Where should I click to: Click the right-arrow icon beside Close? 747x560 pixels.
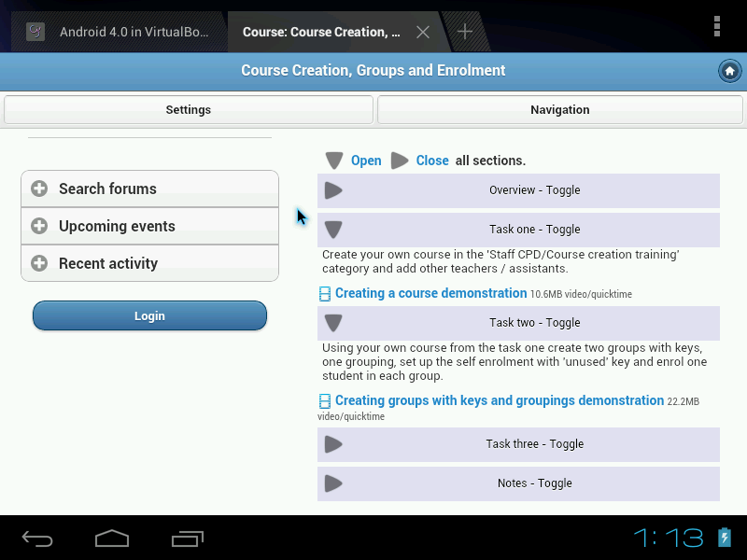(400, 161)
